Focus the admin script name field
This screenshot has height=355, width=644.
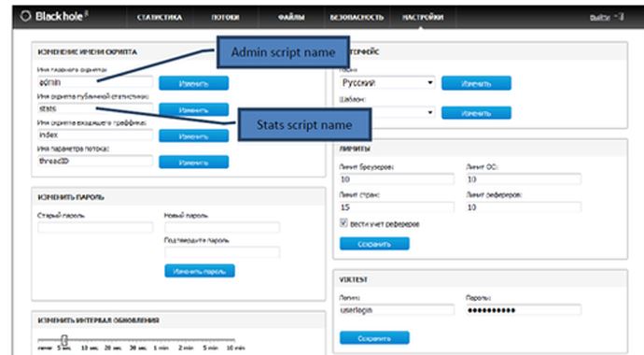coord(95,82)
